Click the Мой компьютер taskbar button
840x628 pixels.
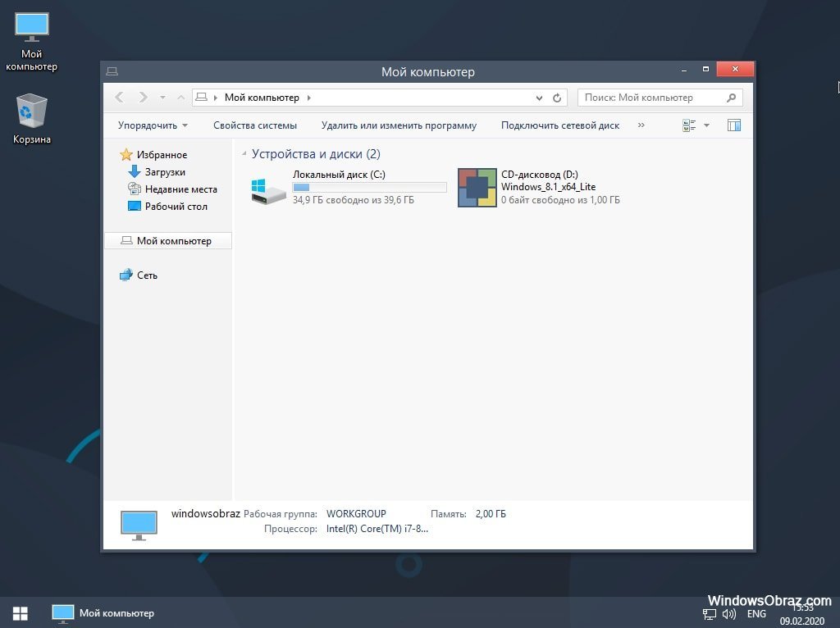(103, 613)
